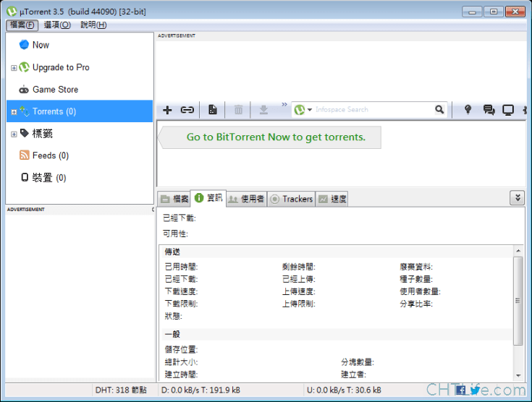Open the 檔案(F) menu
Screen dimensions: 532x402
point(22,25)
